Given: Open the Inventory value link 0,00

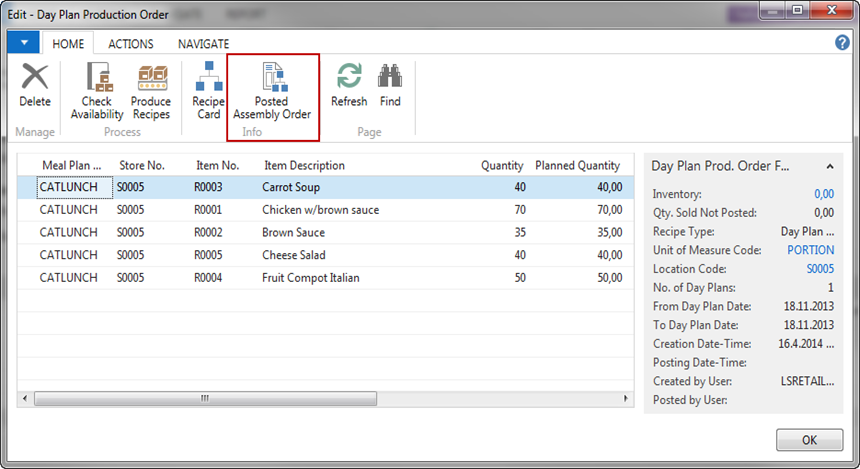Looking at the screenshot, I should click(823, 194).
